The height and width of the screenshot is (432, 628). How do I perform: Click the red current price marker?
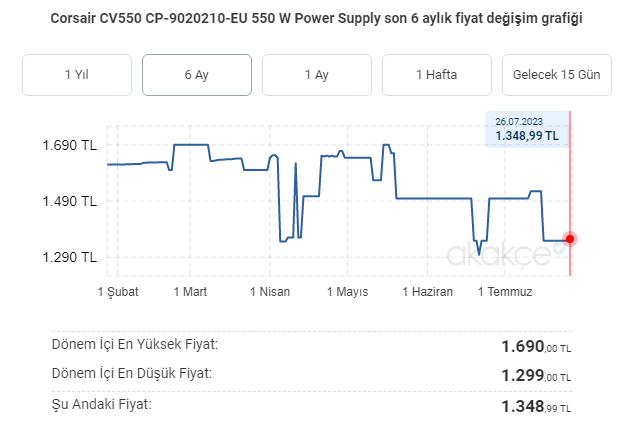click(570, 238)
